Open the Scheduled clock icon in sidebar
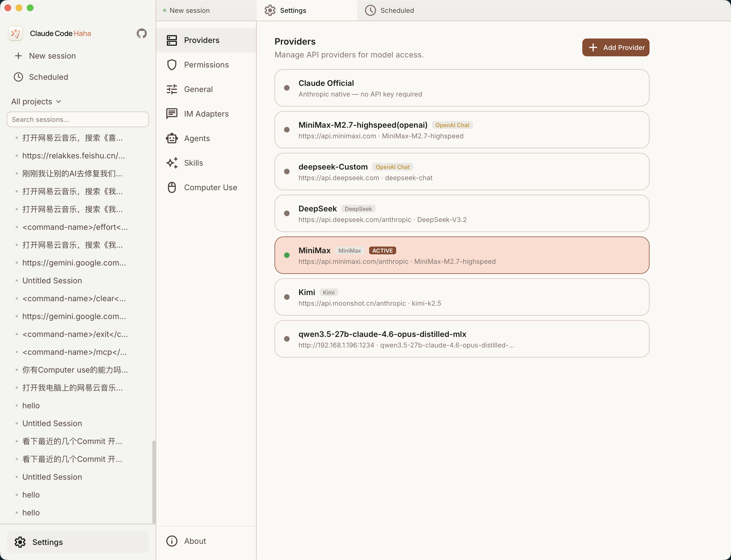 [18, 77]
